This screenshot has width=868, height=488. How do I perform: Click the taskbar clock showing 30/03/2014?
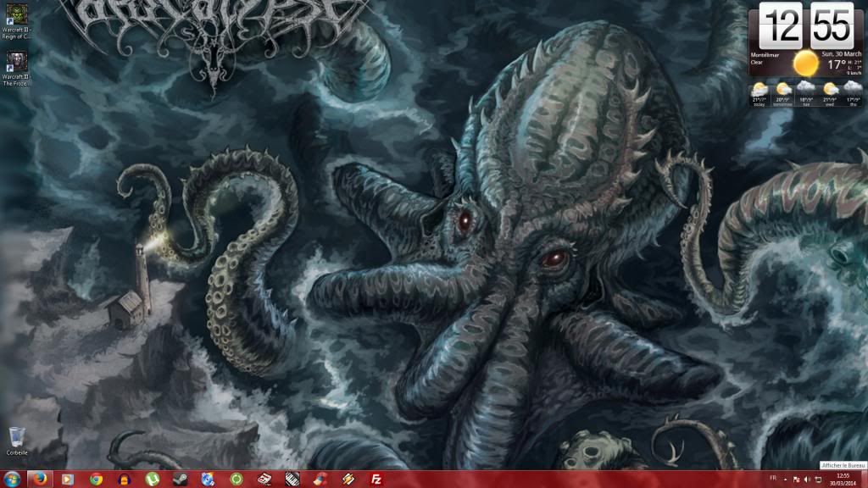click(843, 480)
